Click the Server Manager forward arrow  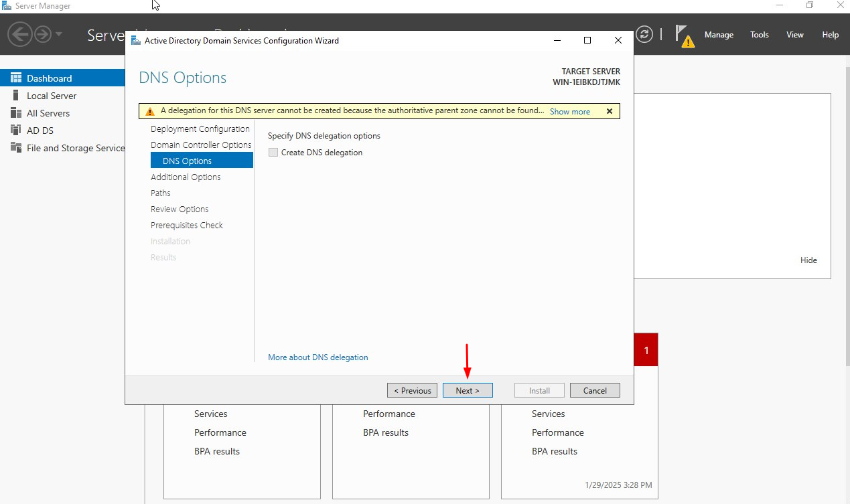(43, 34)
